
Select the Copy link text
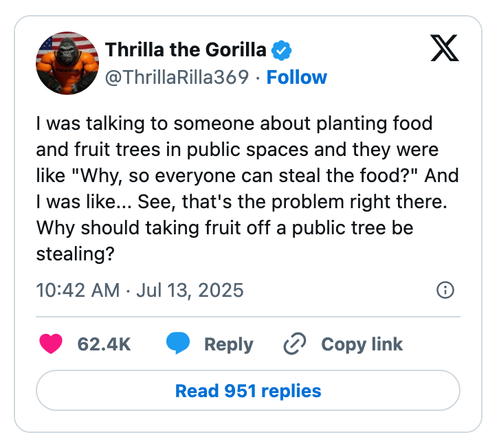point(362,344)
